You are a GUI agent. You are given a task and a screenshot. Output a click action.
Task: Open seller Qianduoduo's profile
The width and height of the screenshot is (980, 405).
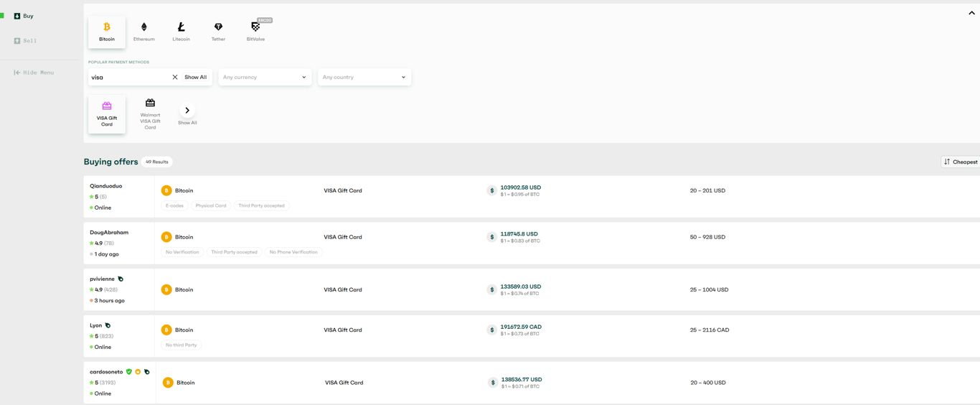pos(105,186)
